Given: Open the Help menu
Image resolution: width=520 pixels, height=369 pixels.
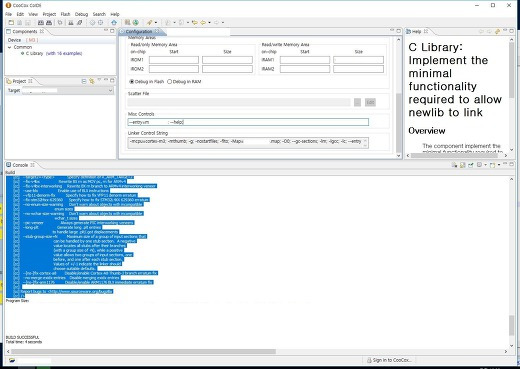Looking at the screenshot, I should 115,14.
